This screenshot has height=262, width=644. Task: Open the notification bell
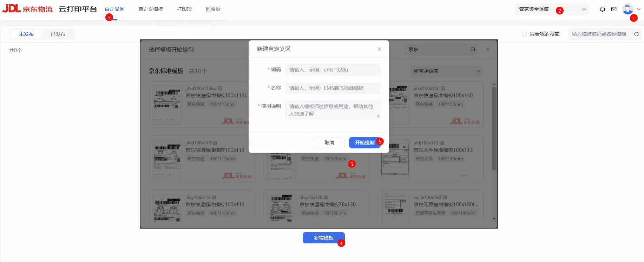[x=603, y=9]
